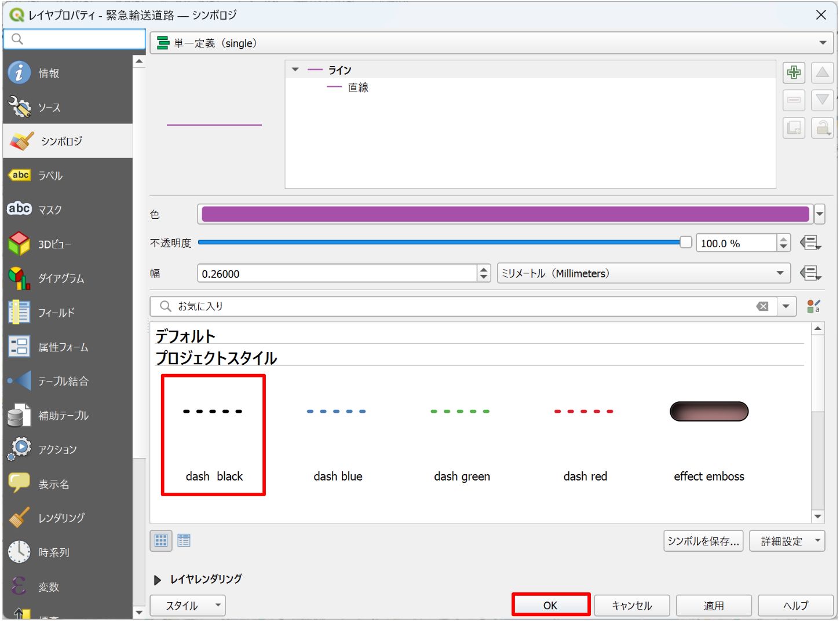
Task: Click the symbol list scroll down arrow
Action: click(817, 516)
